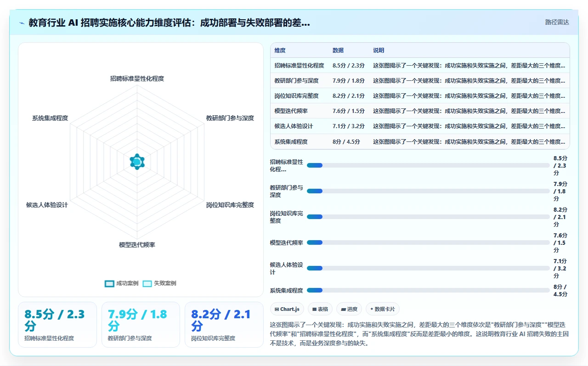Select the Chart.js chip
588x366 pixels.
click(287, 309)
